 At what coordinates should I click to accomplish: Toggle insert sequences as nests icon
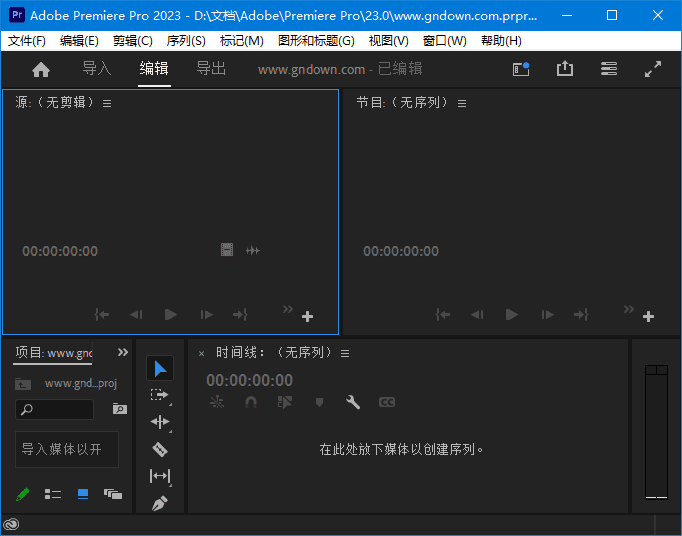217,402
